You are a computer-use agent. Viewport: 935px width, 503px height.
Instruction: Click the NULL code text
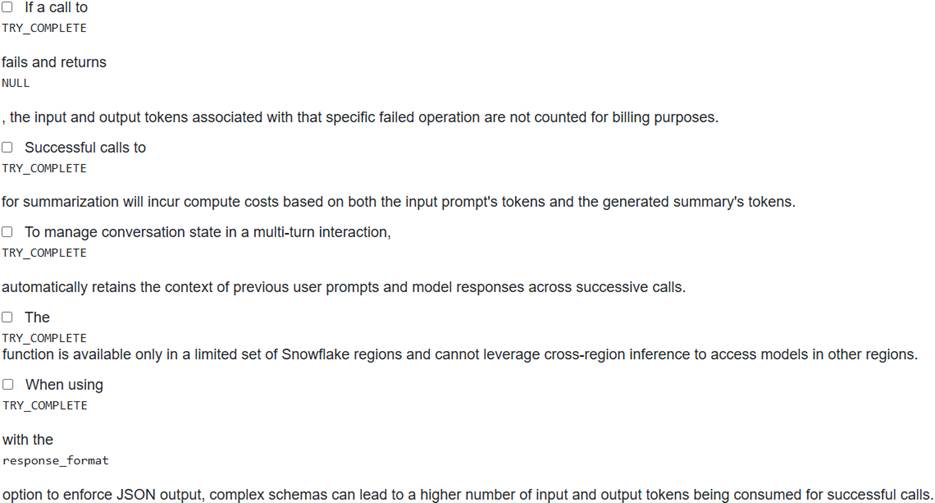pos(16,83)
